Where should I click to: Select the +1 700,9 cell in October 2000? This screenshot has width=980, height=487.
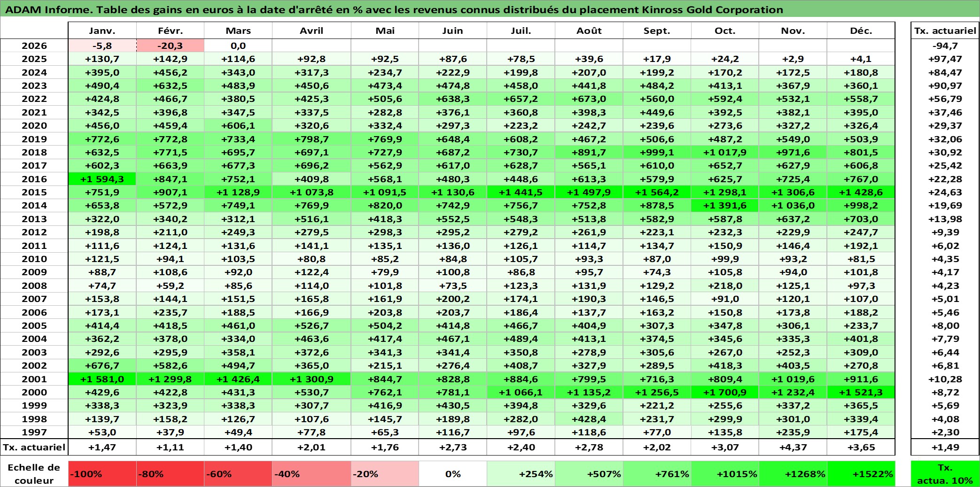click(725, 392)
